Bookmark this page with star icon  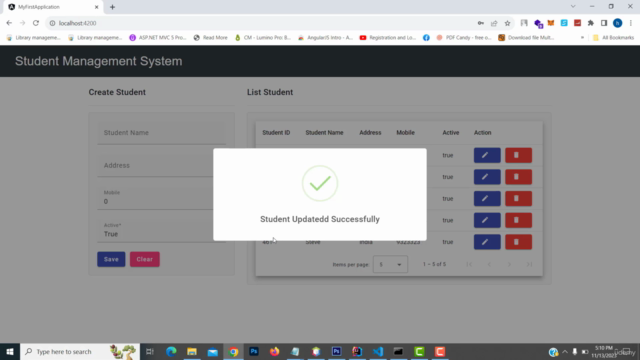[507, 23]
